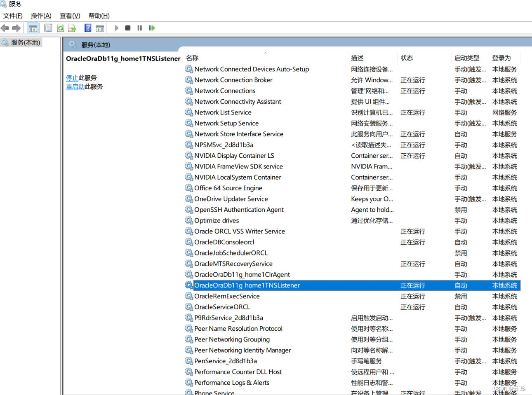Viewport: 532px width, 395px height.
Task: Select the Network Connection Broker row
Action: point(353,80)
